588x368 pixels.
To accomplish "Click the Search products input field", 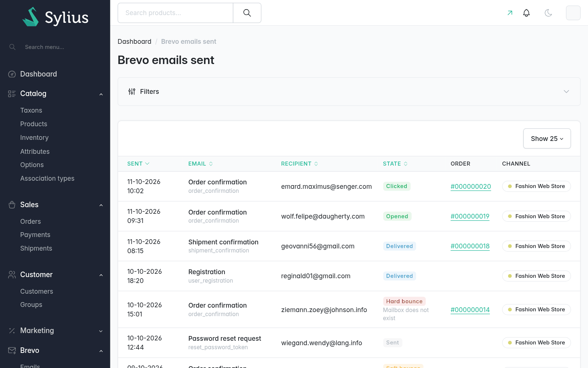I will coord(175,13).
